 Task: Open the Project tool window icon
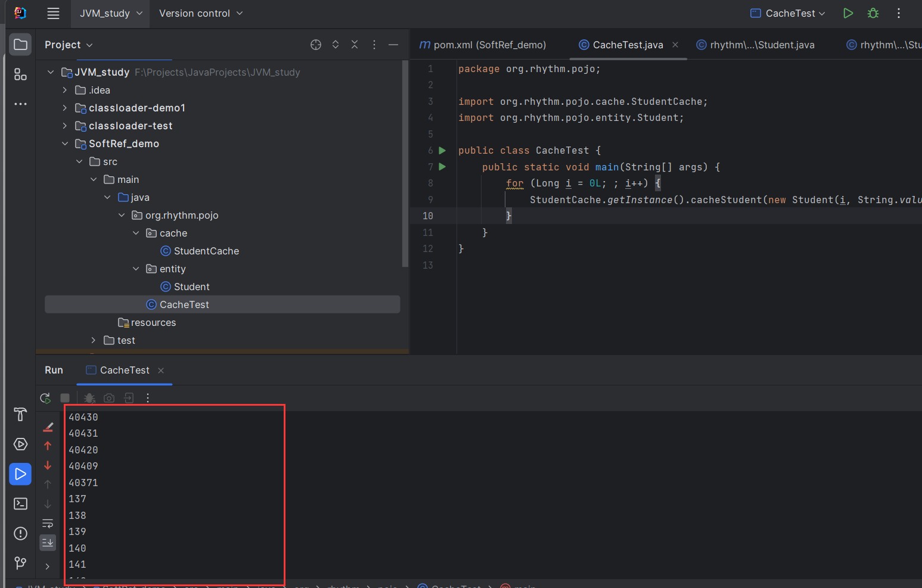tap(20, 45)
